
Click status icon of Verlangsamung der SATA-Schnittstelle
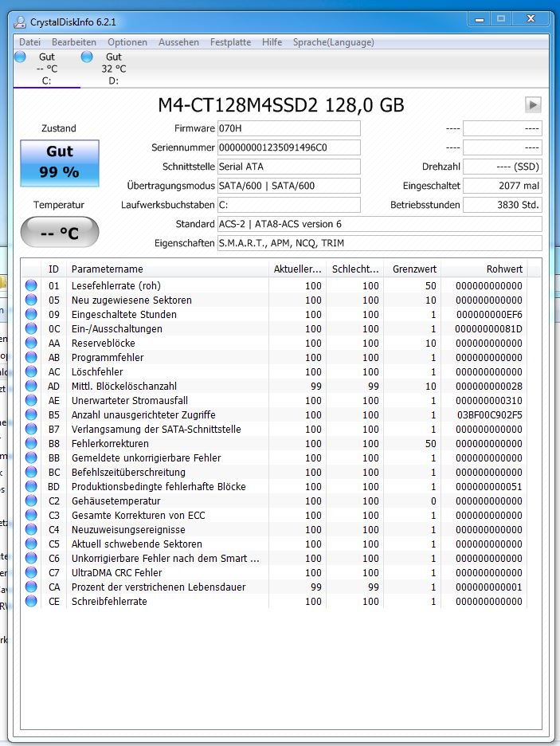pyautogui.click(x=31, y=429)
